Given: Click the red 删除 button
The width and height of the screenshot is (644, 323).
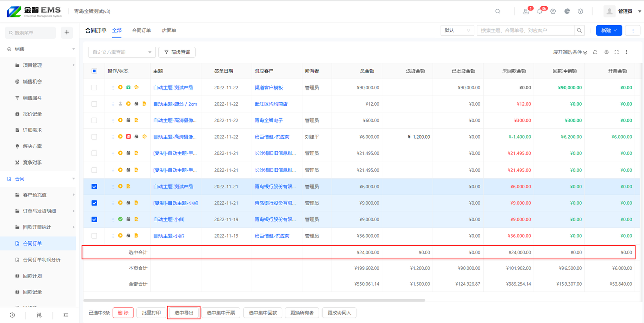Looking at the screenshot, I should [123, 313].
